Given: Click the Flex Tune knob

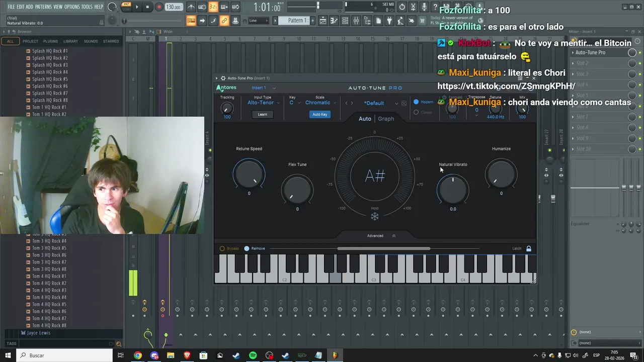Looking at the screenshot, I should click(297, 190).
